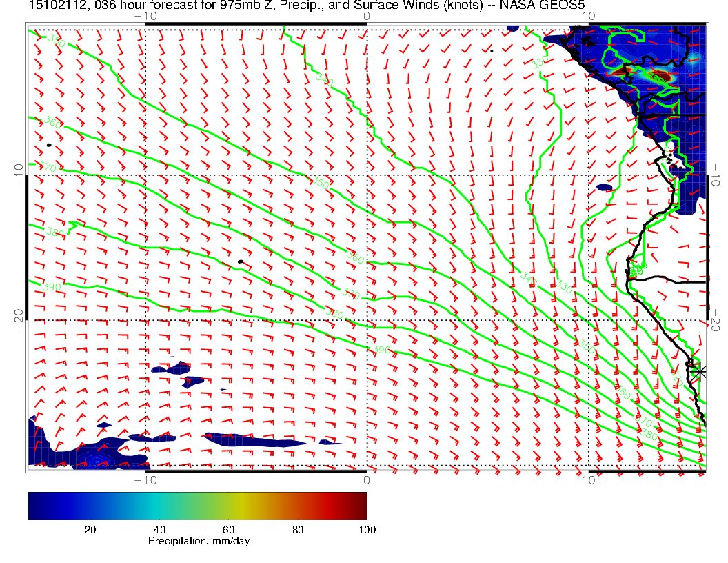The image size is (728, 563).
Task: Click the 350 contour label left of the zero meridian
Action: pyautogui.click(x=321, y=184)
